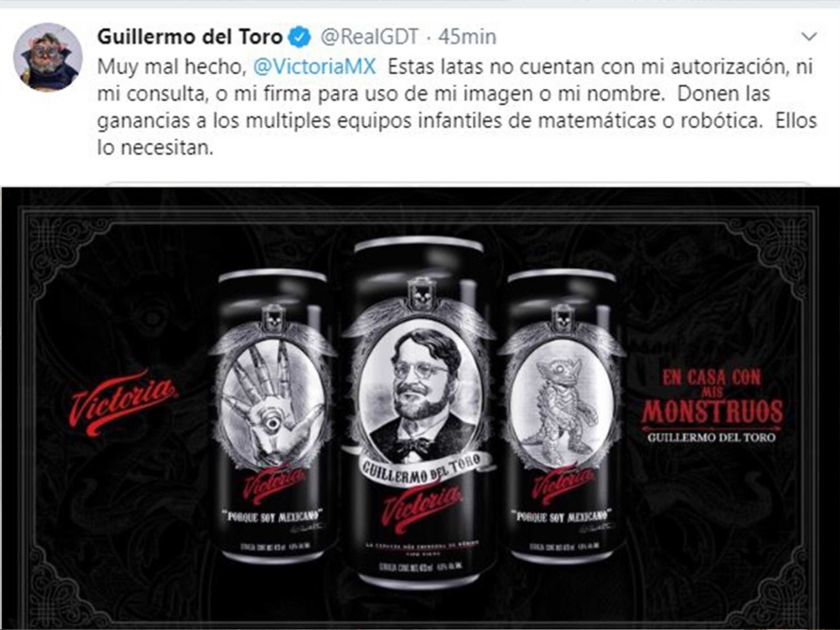This screenshot has width=840, height=630.
Task: Open Guillermo del Toro's profile avatar
Action: click(x=47, y=57)
